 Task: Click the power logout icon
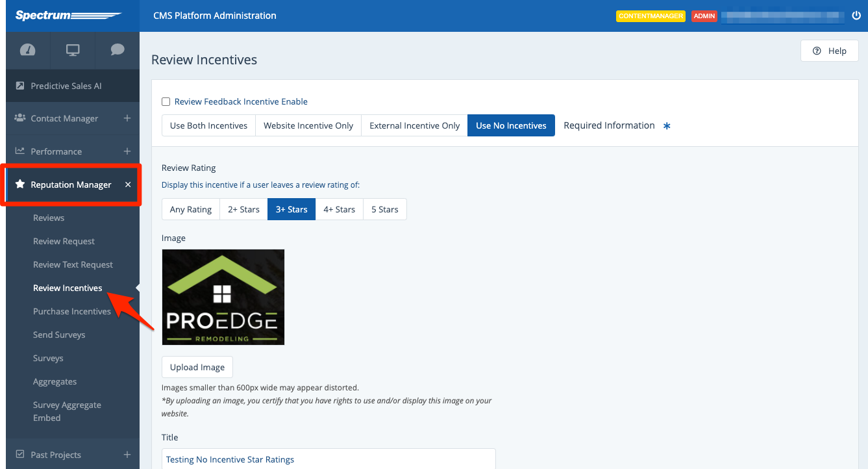(856, 16)
